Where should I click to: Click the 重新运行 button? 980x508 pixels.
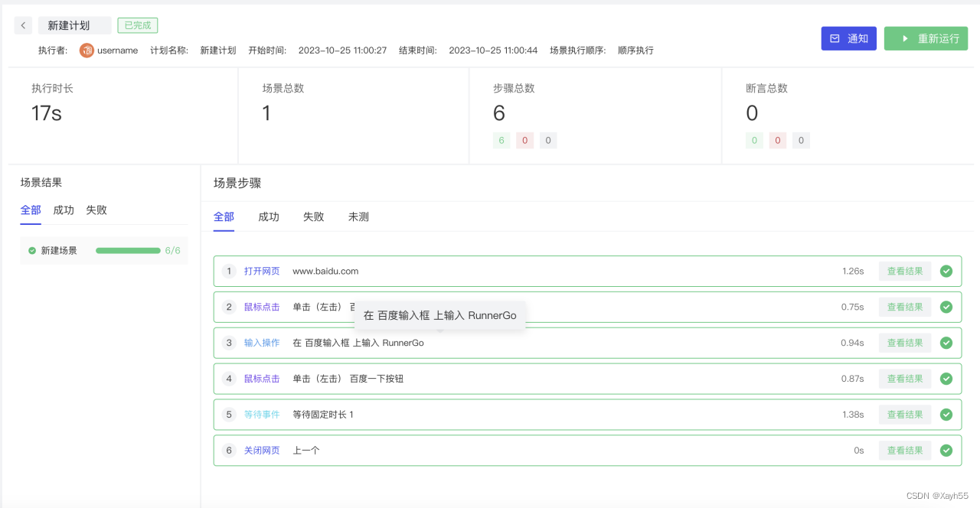pos(926,37)
